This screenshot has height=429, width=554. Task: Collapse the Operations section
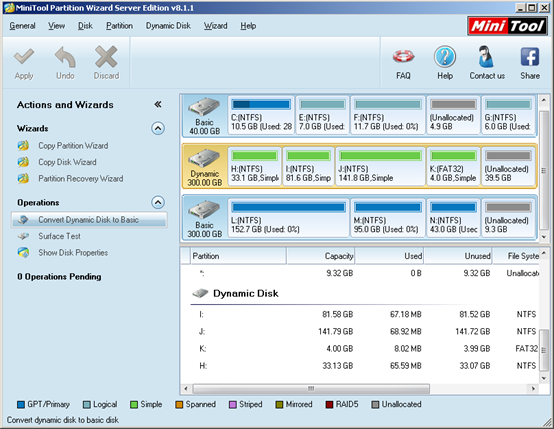[x=158, y=202]
